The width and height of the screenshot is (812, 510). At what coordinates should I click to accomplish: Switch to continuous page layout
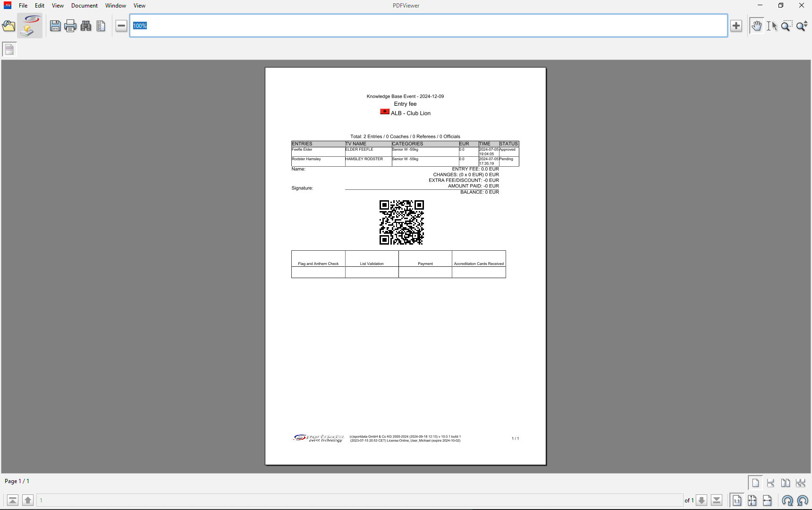[x=770, y=483]
